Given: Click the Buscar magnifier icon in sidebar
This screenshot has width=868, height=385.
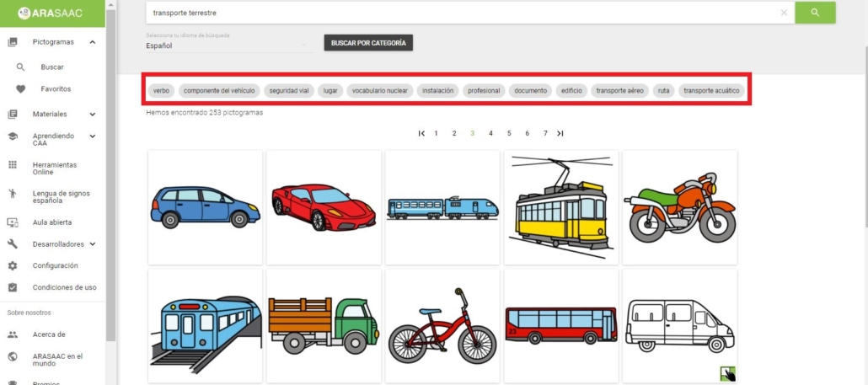Looking at the screenshot, I should 20,67.
